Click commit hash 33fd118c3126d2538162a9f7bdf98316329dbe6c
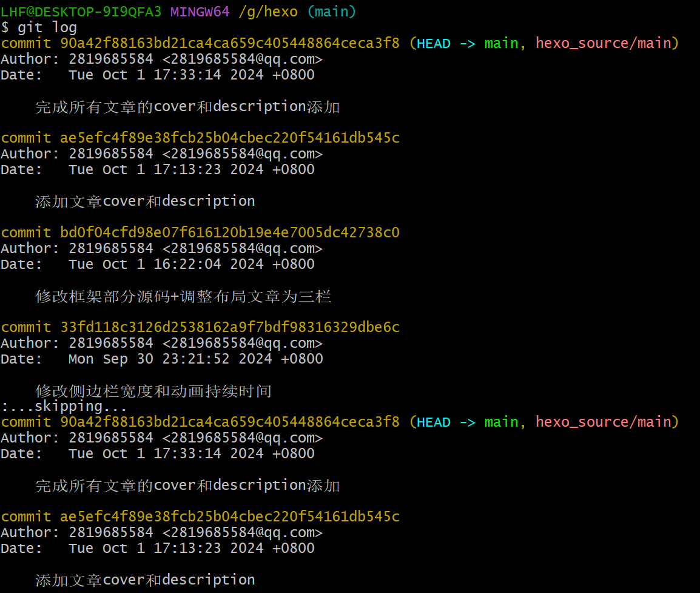Viewport: 700px width, 593px height. click(229, 327)
